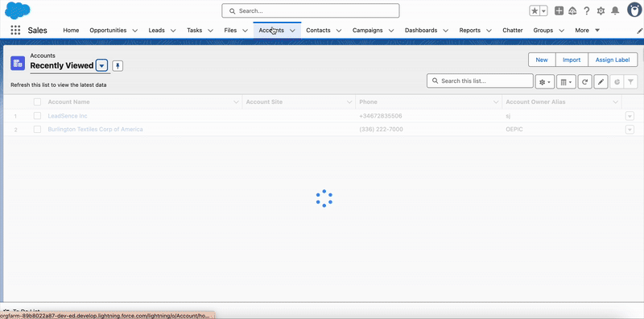Click the Accounts object icon
The height and width of the screenshot is (319, 644).
(x=18, y=64)
